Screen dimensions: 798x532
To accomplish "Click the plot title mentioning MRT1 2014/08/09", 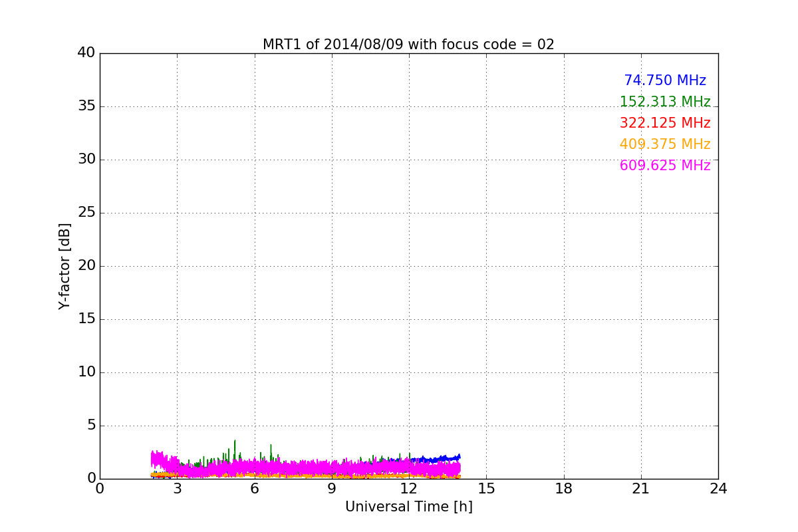I will pyautogui.click(x=408, y=45).
